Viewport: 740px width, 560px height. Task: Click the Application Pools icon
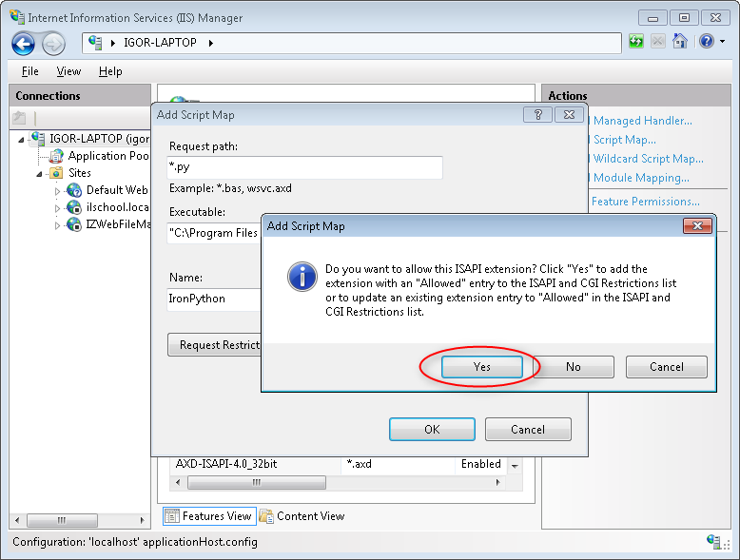57,156
